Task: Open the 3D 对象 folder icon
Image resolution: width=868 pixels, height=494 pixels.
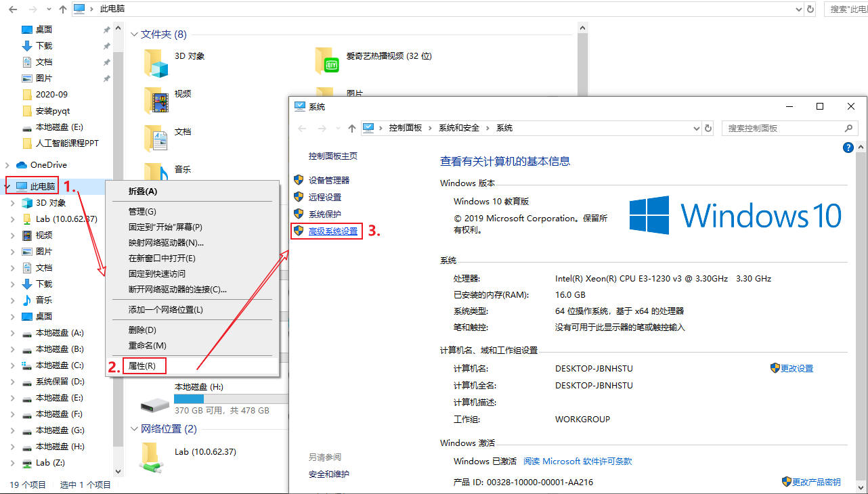Action: 156,63
